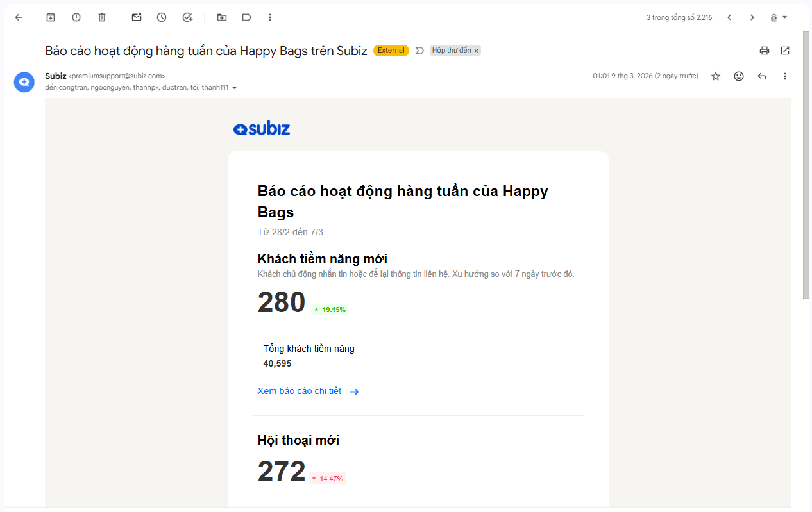Star this email from Subiz
The image size is (812, 512).
tap(716, 76)
